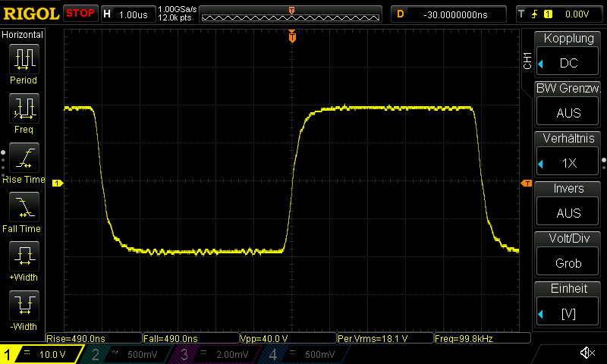The width and height of the screenshot is (607, 364).
Task: Click the STOP run status button
Action: pos(80,14)
